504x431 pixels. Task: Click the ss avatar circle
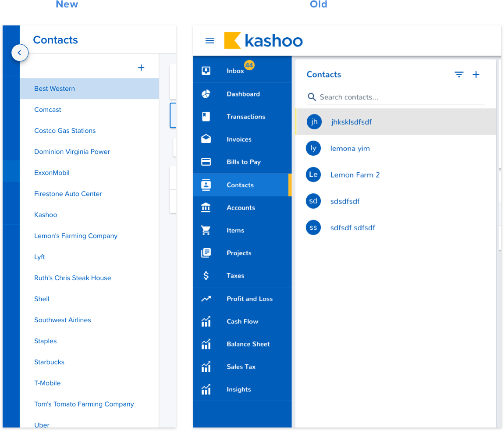[x=313, y=228]
